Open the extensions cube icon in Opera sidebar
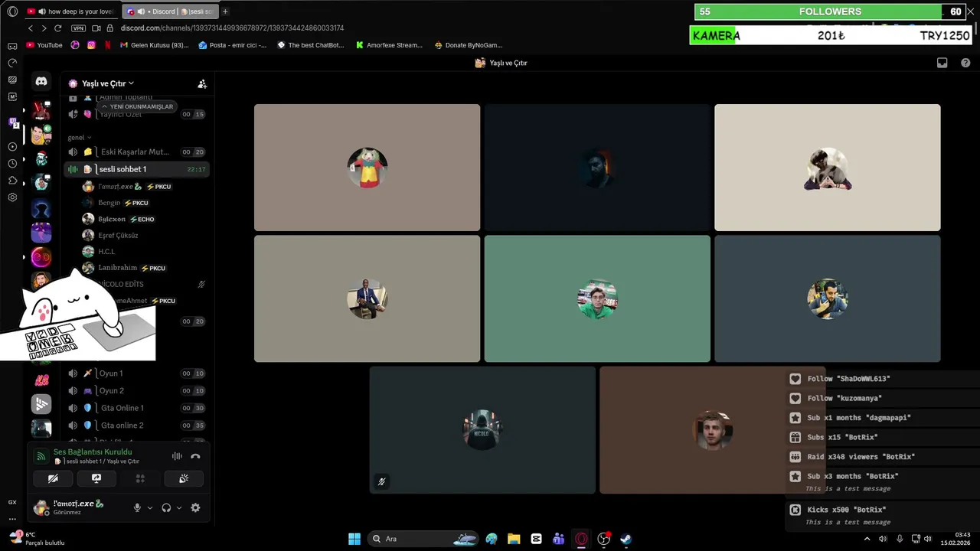 coord(12,180)
